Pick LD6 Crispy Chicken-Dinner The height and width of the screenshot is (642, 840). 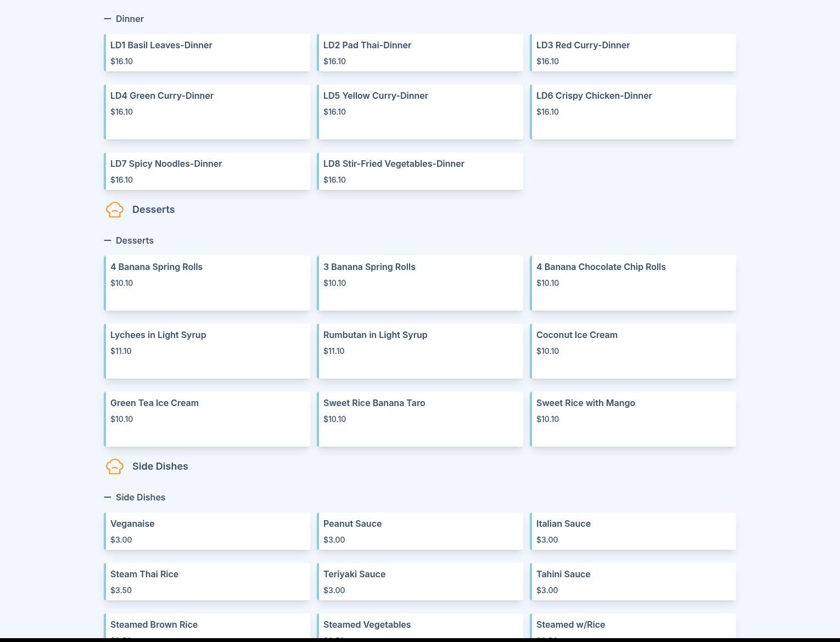pos(633,112)
